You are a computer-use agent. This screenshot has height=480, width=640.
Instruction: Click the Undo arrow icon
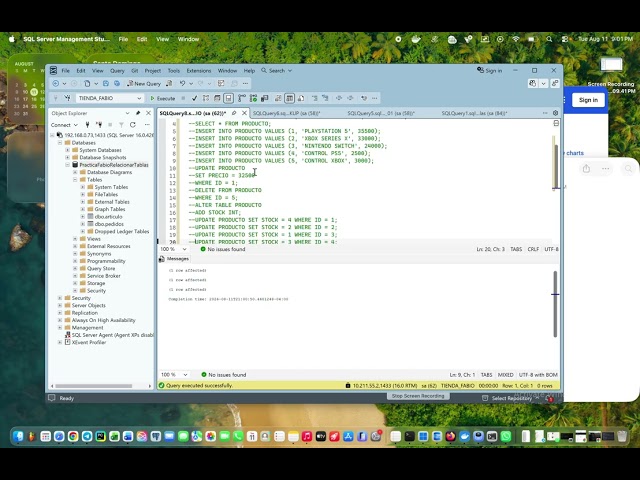182,84
